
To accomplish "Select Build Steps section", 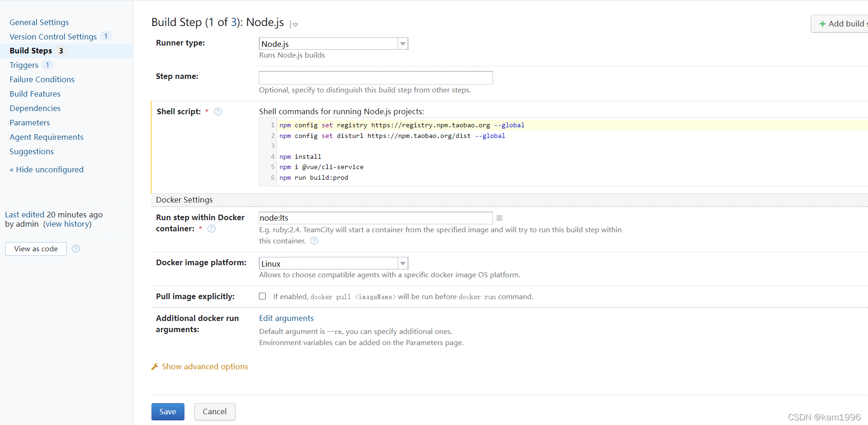I will coord(31,51).
